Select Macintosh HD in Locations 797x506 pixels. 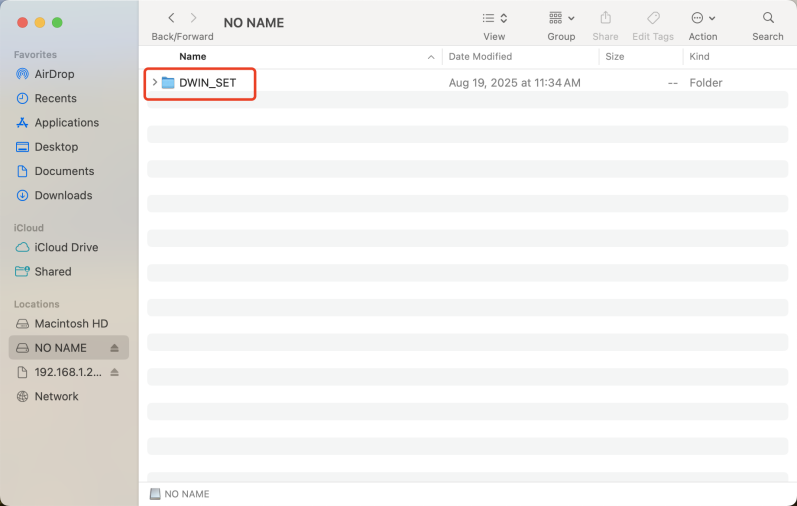point(71,324)
